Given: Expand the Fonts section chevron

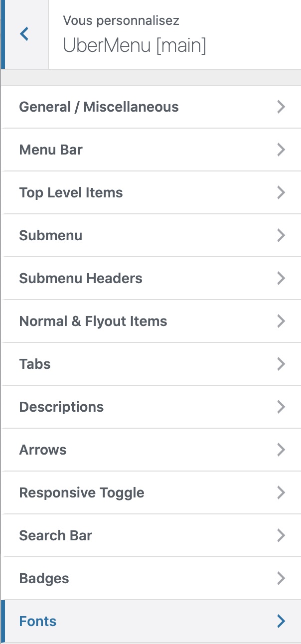Looking at the screenshot, I should tap(281, 621).
